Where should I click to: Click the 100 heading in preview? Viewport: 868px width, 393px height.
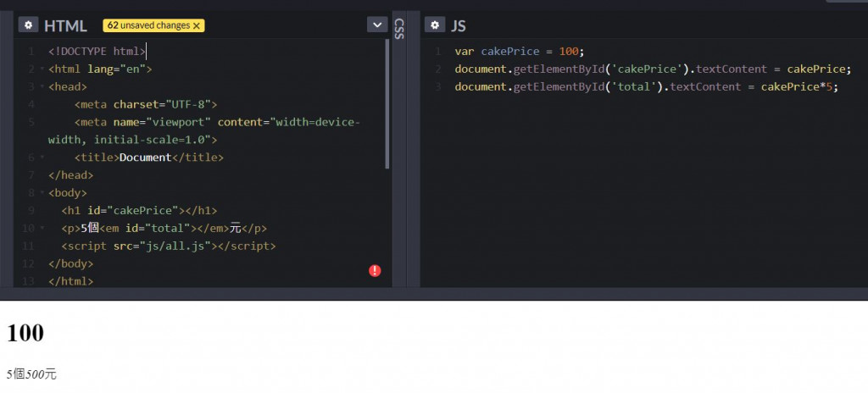pyautogui.click(x=25, y=333)
